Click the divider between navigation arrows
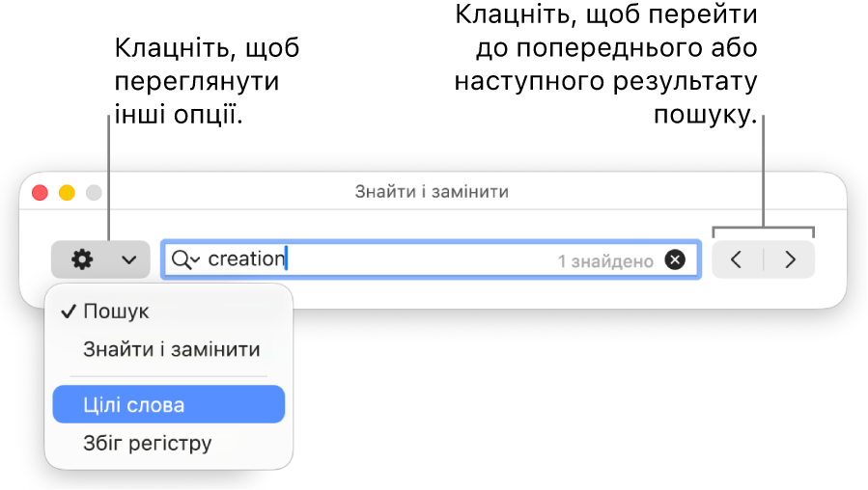Screen dimensions: 868x490 pyautogui.click(x=764, y=259)
